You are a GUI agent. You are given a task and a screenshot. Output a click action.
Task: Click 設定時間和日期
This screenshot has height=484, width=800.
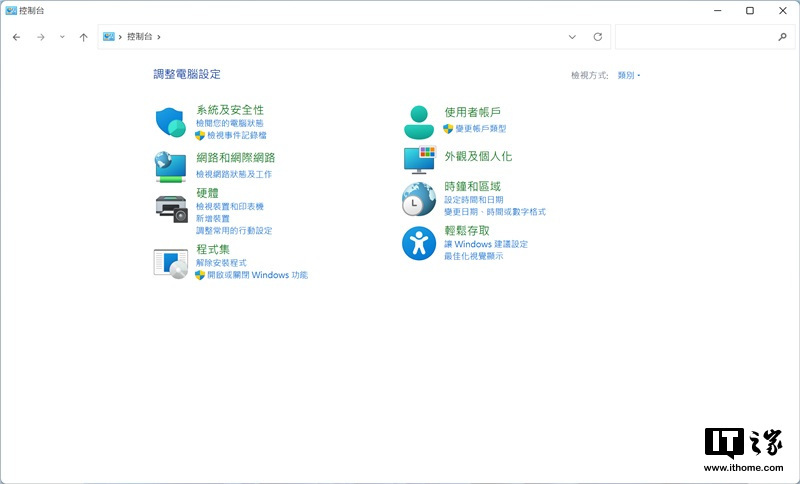tap(473, 199)
